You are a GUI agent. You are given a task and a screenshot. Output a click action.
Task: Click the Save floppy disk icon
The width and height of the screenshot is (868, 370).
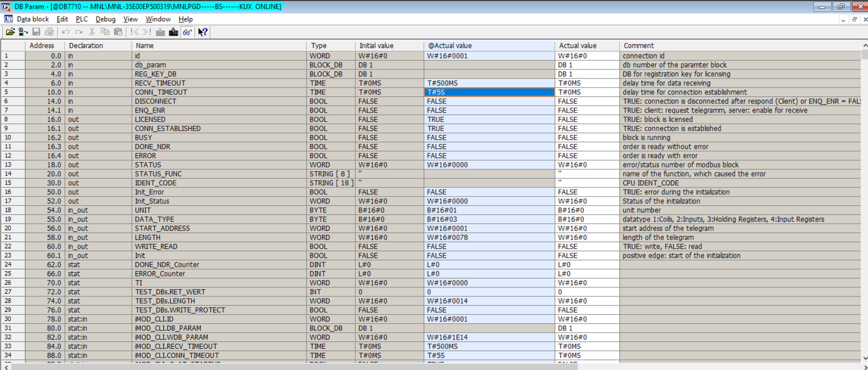point(36,32)
